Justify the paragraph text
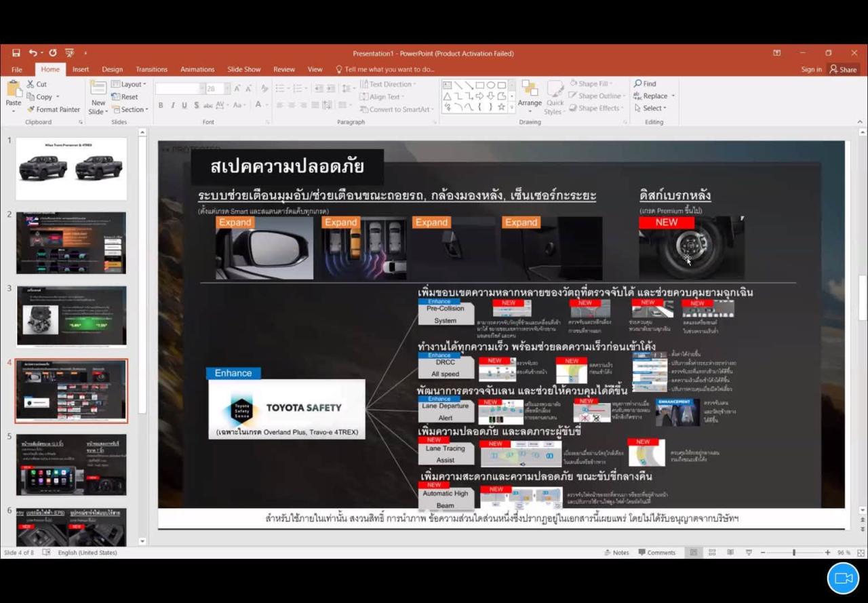The height and width of the screenshot is (603, 868). pos(315,105)
